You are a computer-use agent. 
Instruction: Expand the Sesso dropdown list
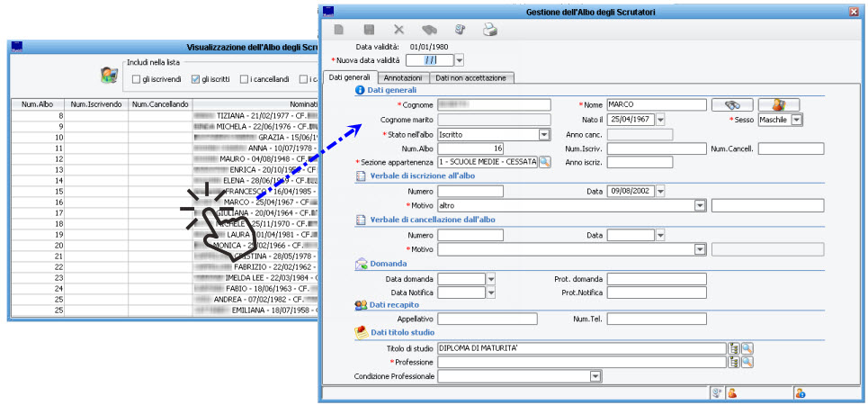click(x=796, y=120)
